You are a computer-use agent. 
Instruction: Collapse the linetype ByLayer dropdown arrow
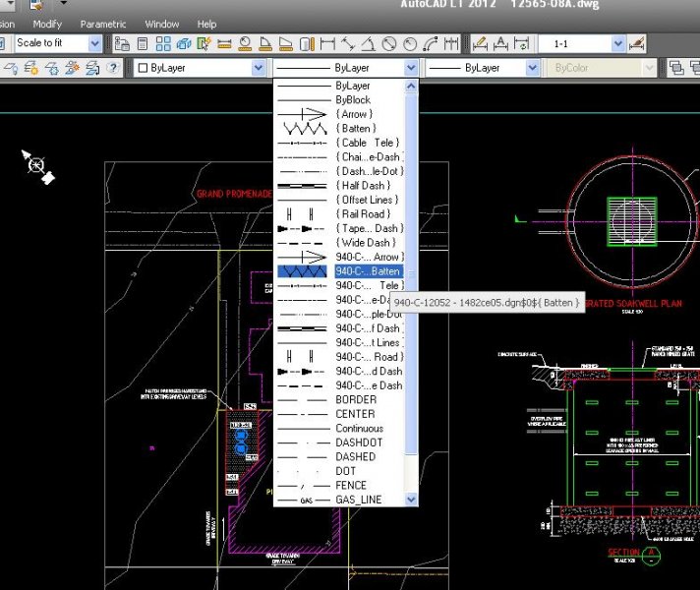pyautogui.click(x=412, y=68)
